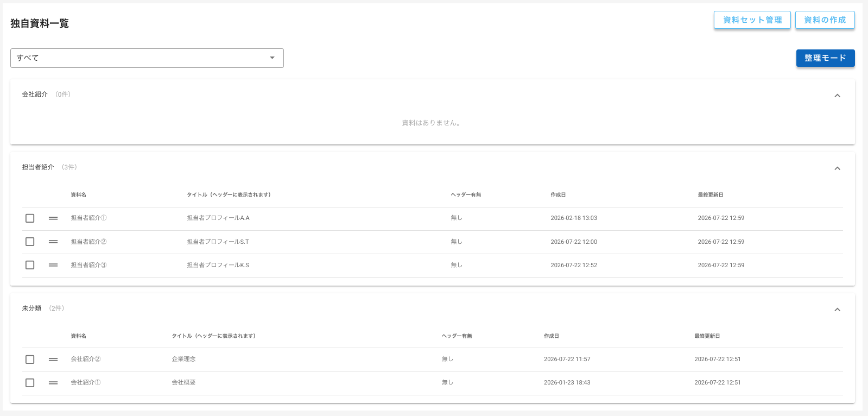Click creation date 2026-07-22 12:00
This screenshot has width=868, height=416.
pyautogui.click(x=574, y=242)
